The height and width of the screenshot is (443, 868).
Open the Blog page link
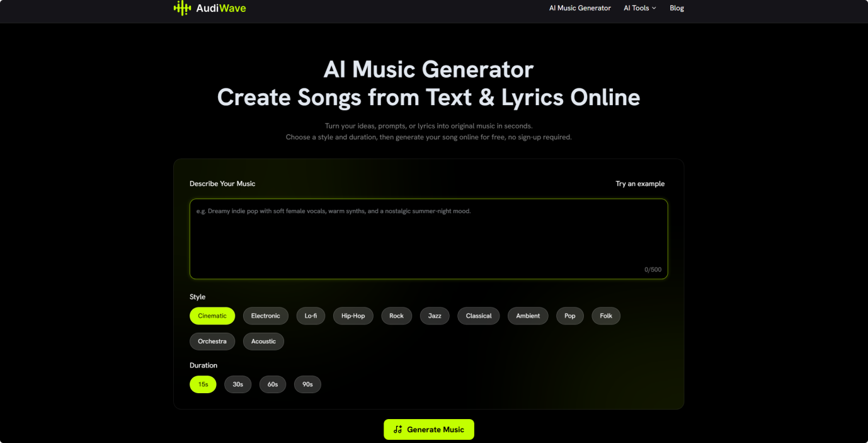click(x=677, y=8)
